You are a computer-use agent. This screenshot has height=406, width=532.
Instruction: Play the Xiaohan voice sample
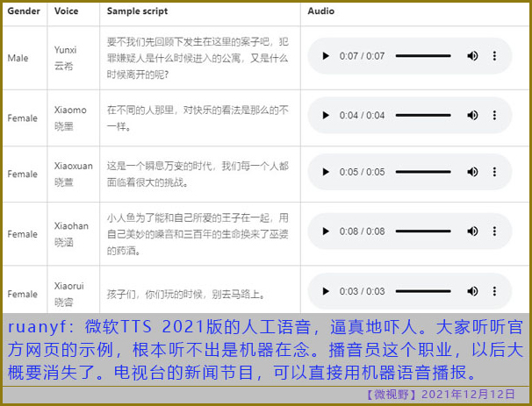click(326, 231)
